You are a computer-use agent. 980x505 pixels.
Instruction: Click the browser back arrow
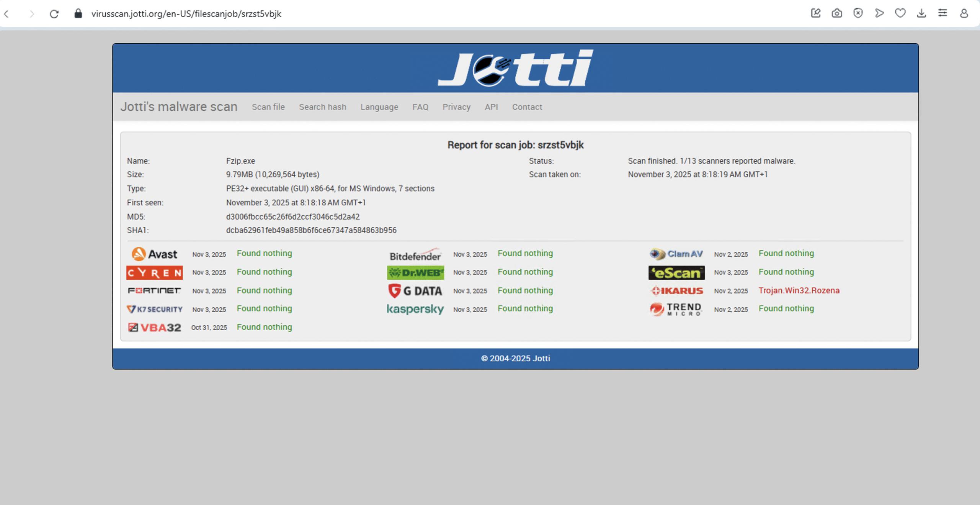click(x=7, y=14)
